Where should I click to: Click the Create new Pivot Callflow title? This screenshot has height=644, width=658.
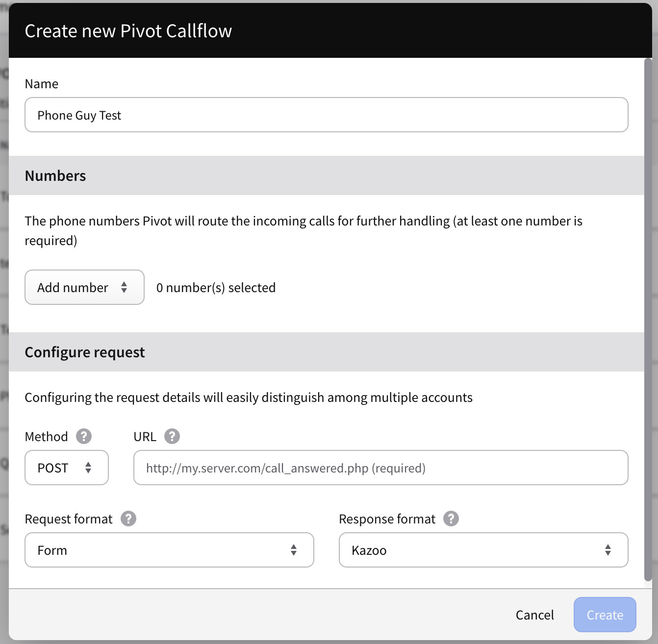(x=128, y=31)
